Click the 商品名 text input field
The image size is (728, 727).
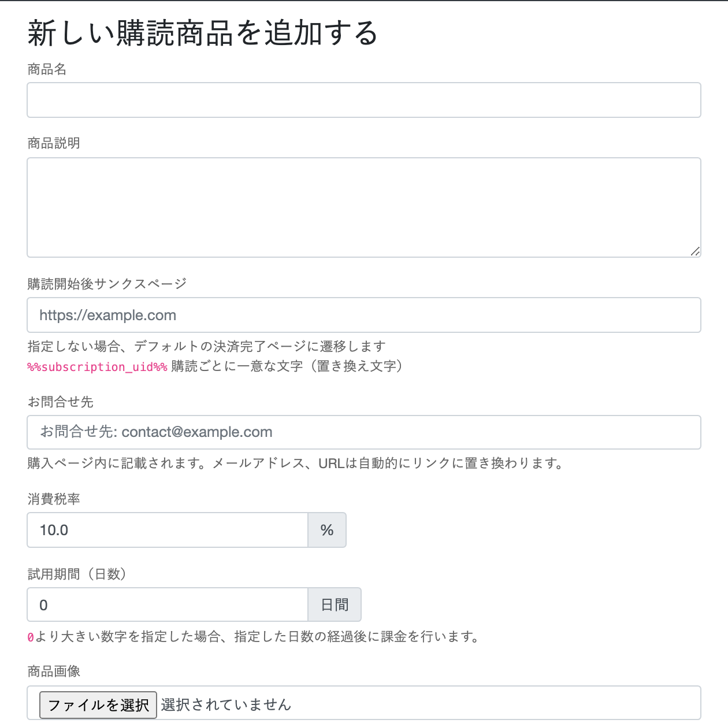[x=363, y=100]
